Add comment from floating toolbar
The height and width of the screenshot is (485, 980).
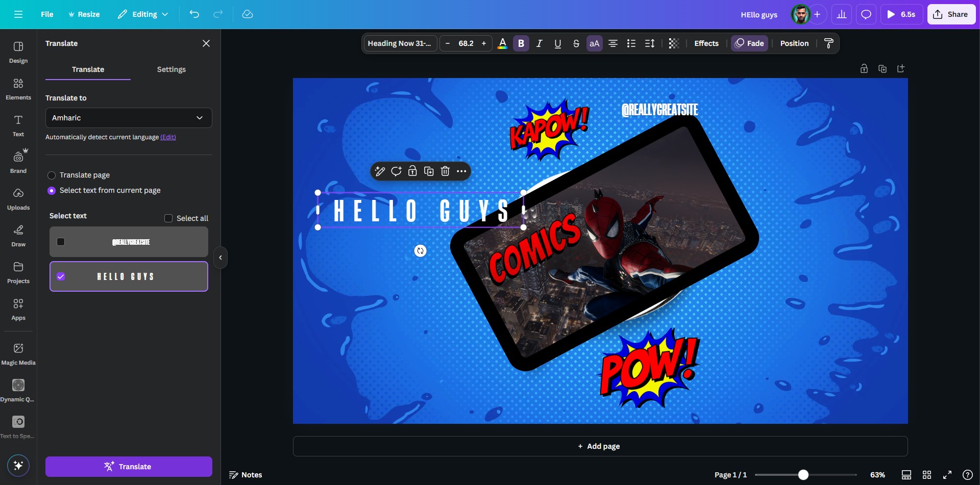pyautogui.click(x=396, y=171)
